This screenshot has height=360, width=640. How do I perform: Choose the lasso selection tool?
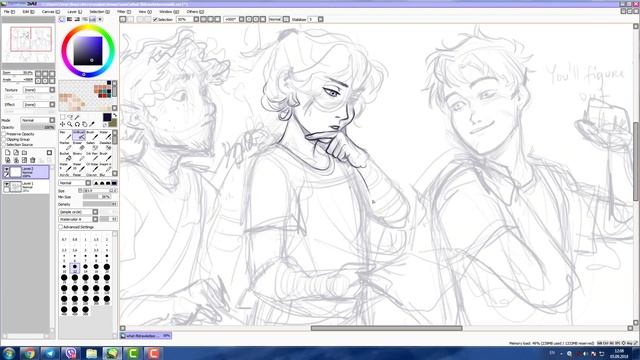70,117
